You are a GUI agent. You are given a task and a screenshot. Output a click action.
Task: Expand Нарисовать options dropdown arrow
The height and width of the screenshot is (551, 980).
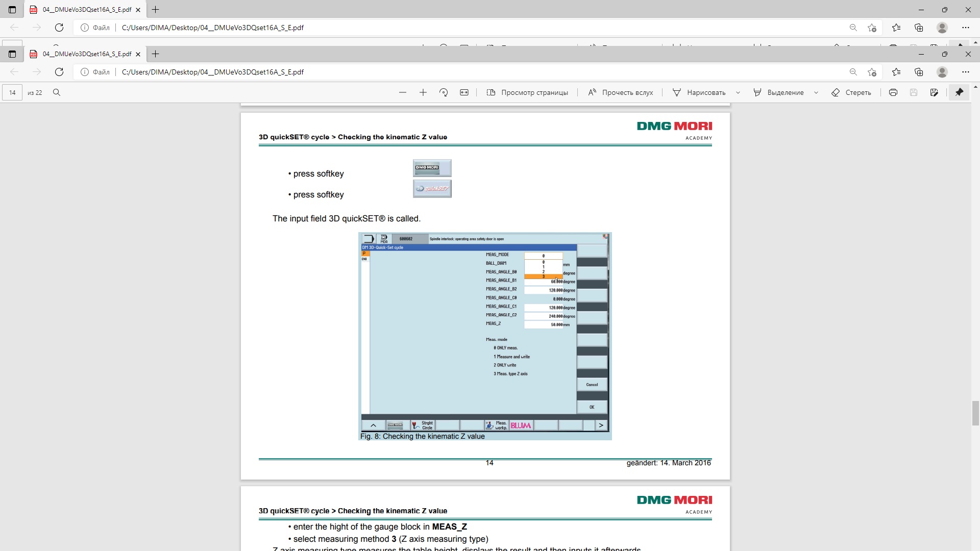(x=738, y=92)
